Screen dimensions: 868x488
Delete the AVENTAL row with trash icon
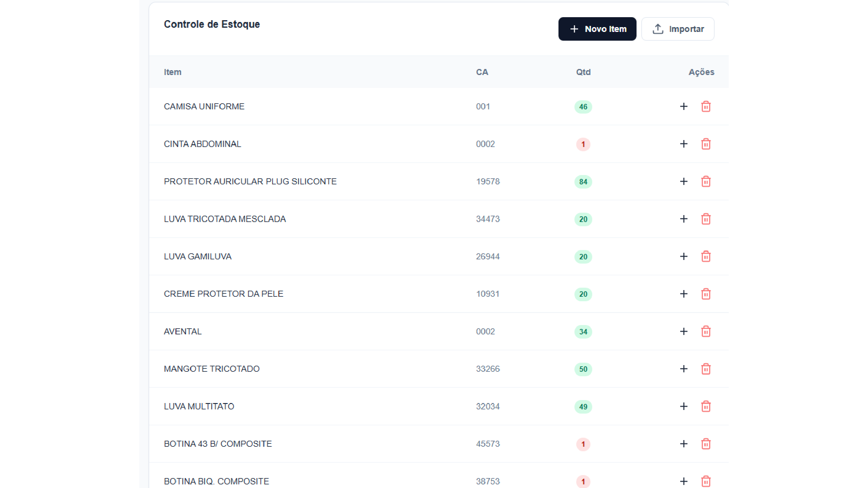[x=706, y=331]
